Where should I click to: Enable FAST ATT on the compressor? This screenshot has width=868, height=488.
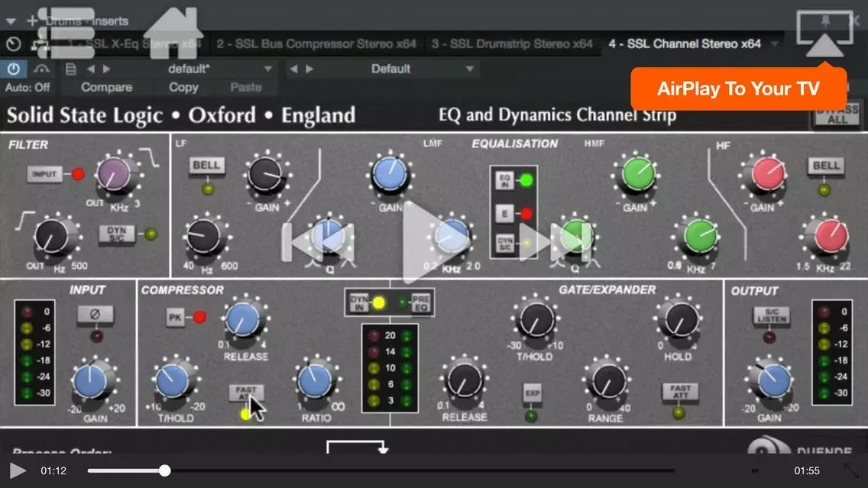click(x=245, y=393)
